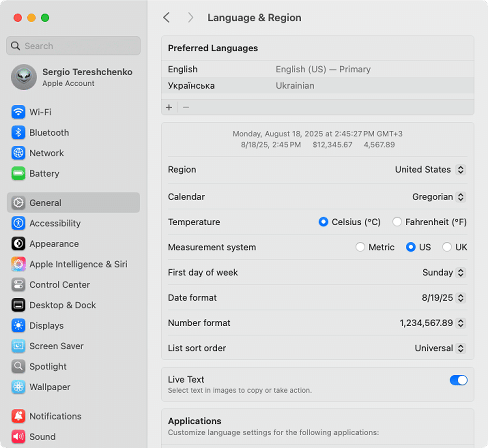The image size is (488, 448).
Task: Click the Measurement system label
Action: tap(212, 247)
